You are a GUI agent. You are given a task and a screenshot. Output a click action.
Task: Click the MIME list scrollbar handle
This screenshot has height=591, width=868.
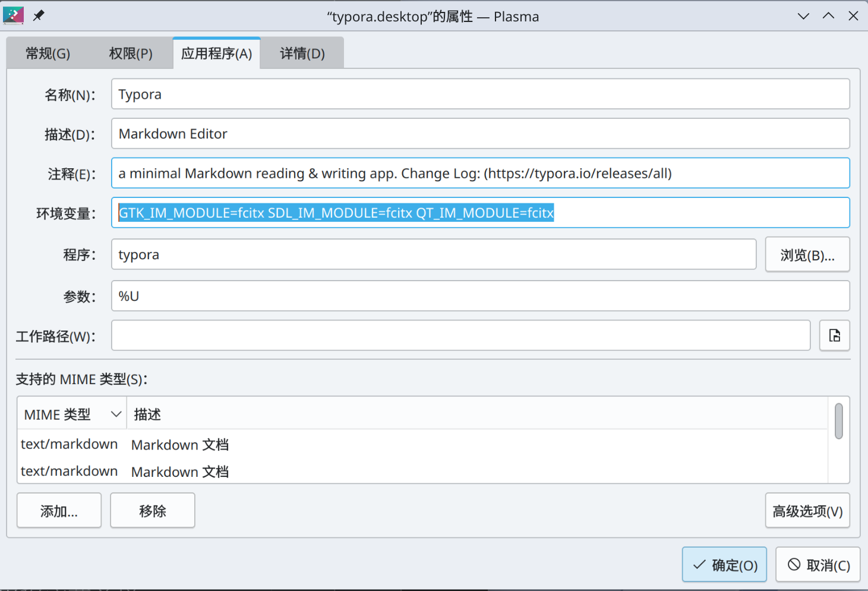(x=838, y=421)
